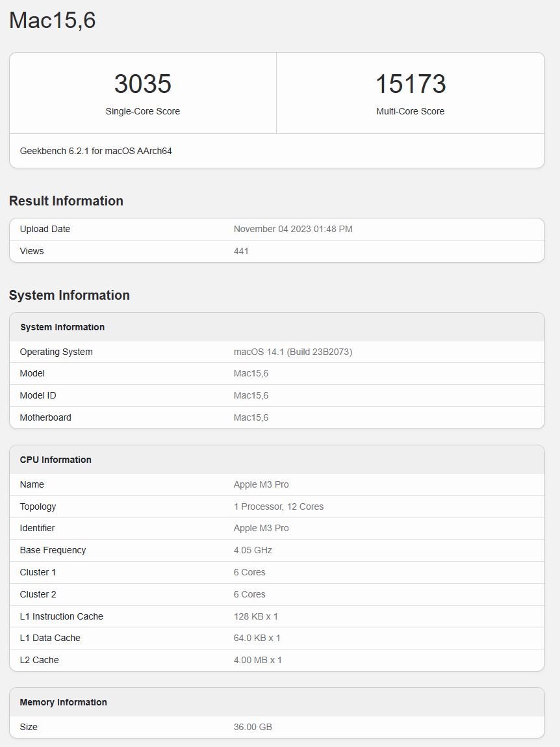Click the upload date November 04 2023 value
The height and width of the screenshot is (747, 560).
pyautogui.click(x=293, y=229)
